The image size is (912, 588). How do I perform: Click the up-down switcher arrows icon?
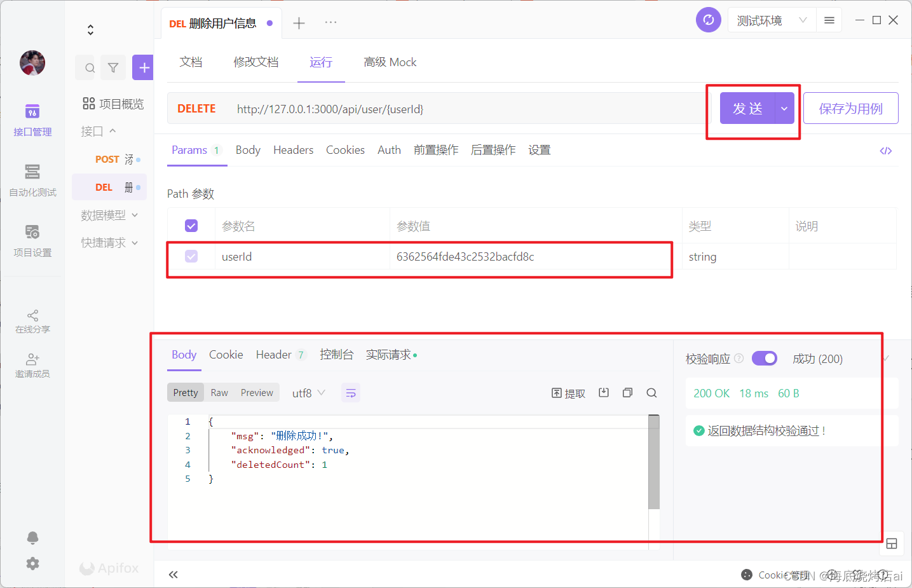[90, 30]
